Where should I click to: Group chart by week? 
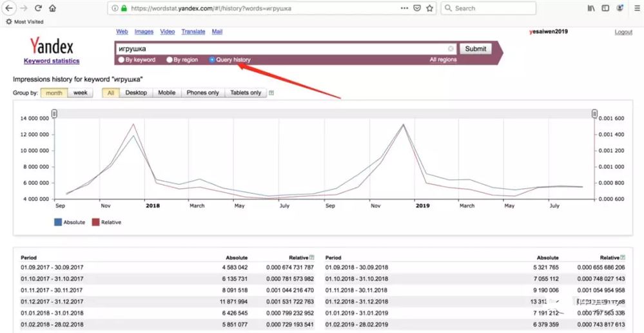tap(80, 93)
